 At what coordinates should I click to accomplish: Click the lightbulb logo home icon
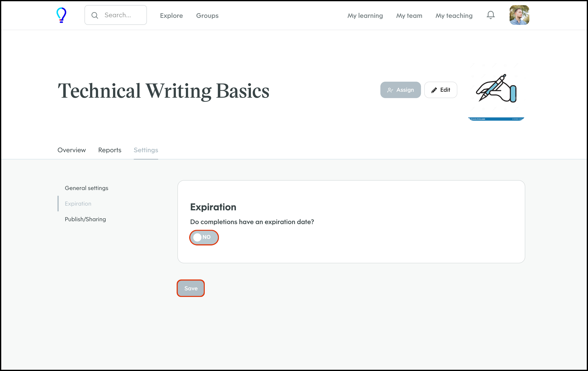[61, 15]
